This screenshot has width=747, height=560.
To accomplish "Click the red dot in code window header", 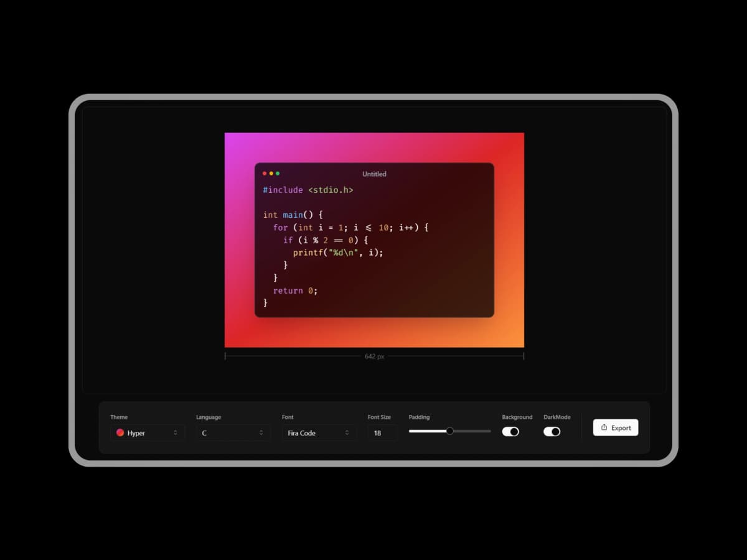I will pos(265,174).
